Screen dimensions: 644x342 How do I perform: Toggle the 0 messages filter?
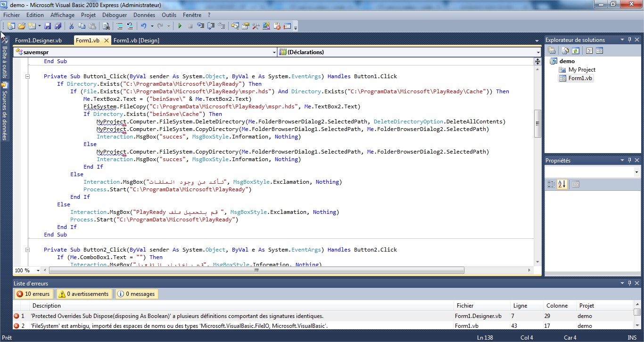pos(136,293)
